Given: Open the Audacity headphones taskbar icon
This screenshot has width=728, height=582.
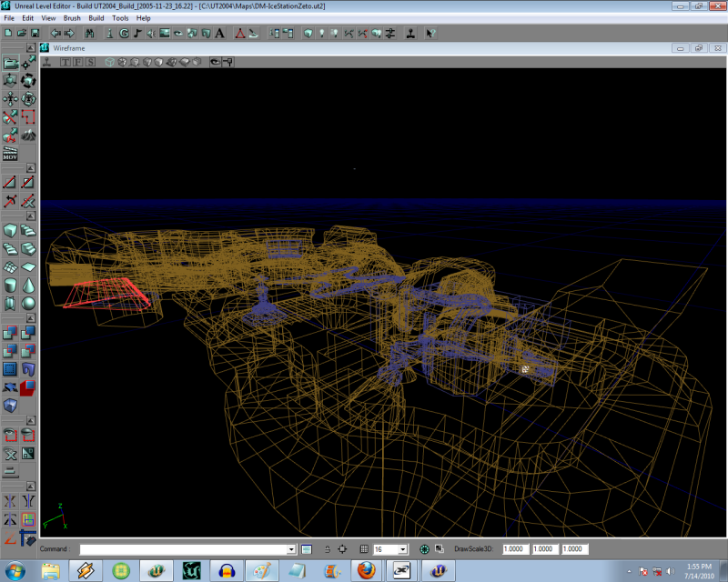Looking at the screenshot, I should point(227,570).
